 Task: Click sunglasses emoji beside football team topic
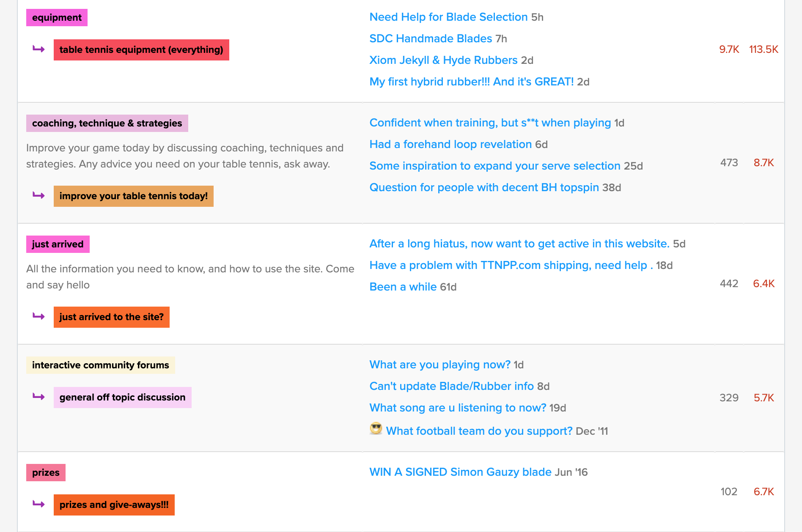coord(376,428)
